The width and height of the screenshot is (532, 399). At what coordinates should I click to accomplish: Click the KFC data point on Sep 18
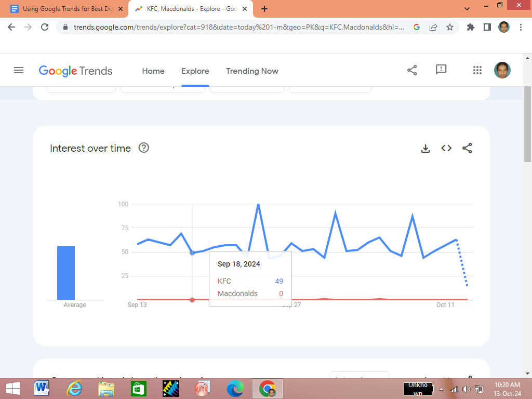192,253
